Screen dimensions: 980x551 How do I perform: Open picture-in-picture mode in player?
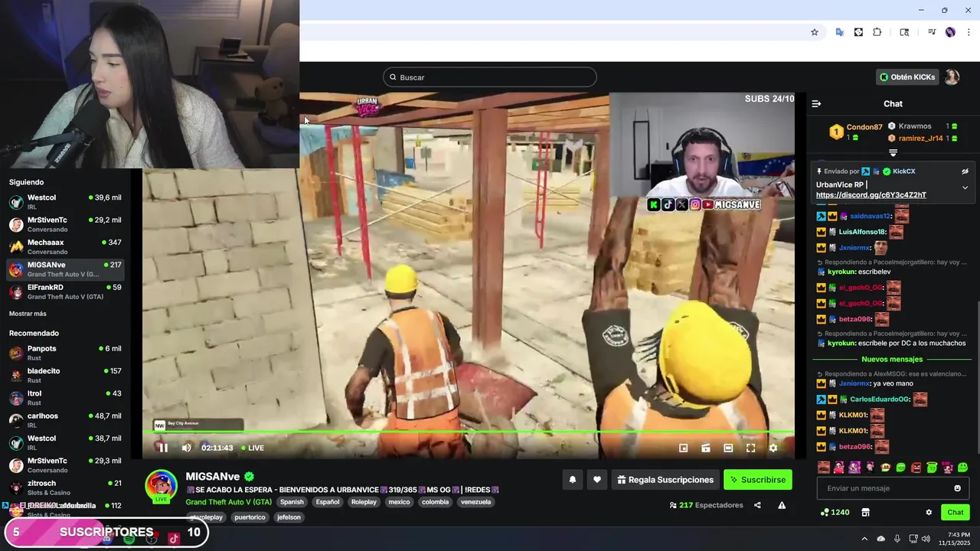[x=684, y=448]
